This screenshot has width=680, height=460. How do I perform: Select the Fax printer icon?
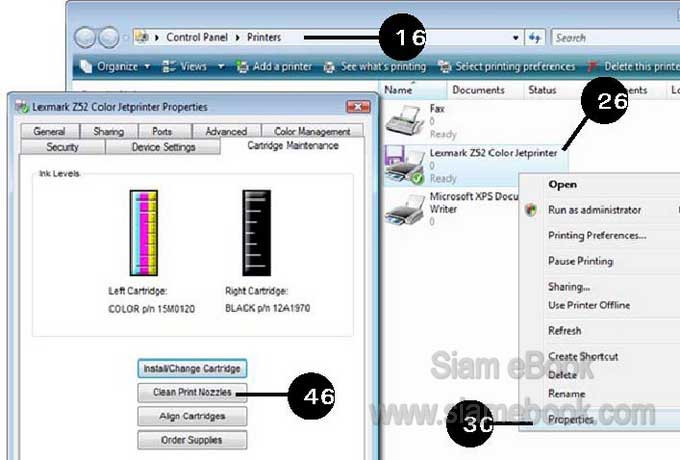[404, 120]
